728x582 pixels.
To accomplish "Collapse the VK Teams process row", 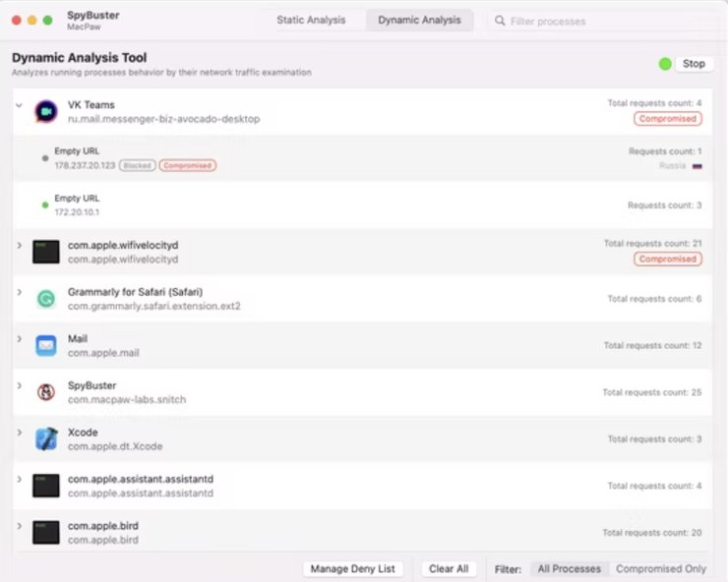I will click(19, 104).
